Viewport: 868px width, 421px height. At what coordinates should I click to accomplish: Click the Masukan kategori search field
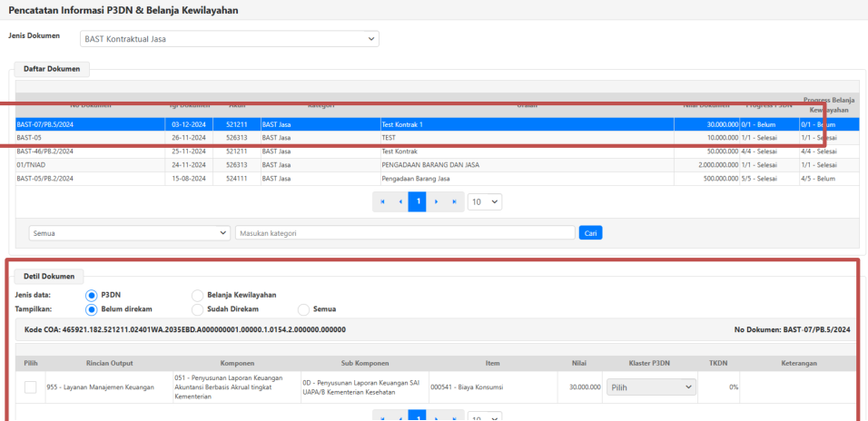click(x=404, y=233)
